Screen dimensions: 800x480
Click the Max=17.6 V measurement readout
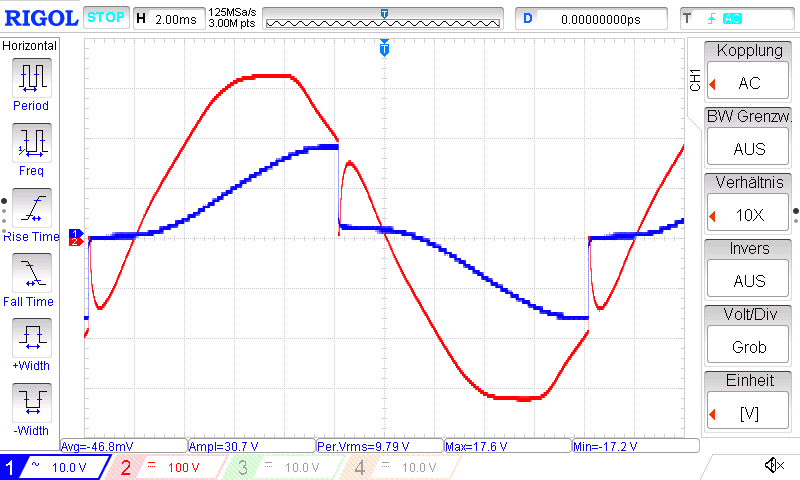[x=508, y=446]
